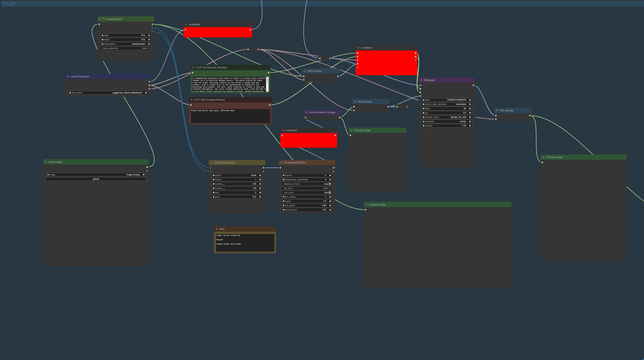644x360 pixels.
Task: Click the GrowMaskWithBlur node title text
Action: click(x=294, y=163)
